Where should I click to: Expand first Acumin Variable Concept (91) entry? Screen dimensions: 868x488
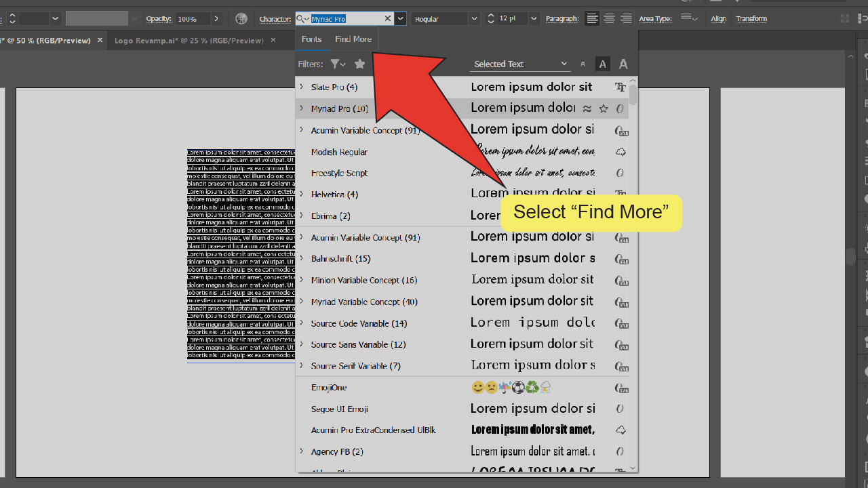tap(302, 130)
